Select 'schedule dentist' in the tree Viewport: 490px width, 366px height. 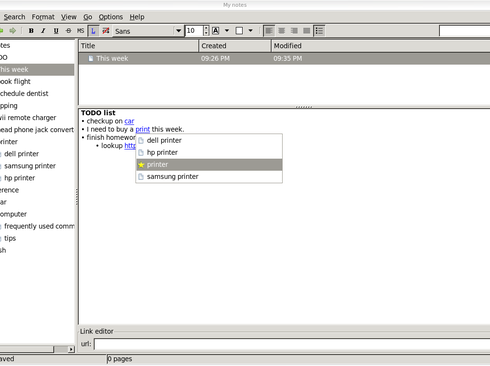tap(24, 94)
